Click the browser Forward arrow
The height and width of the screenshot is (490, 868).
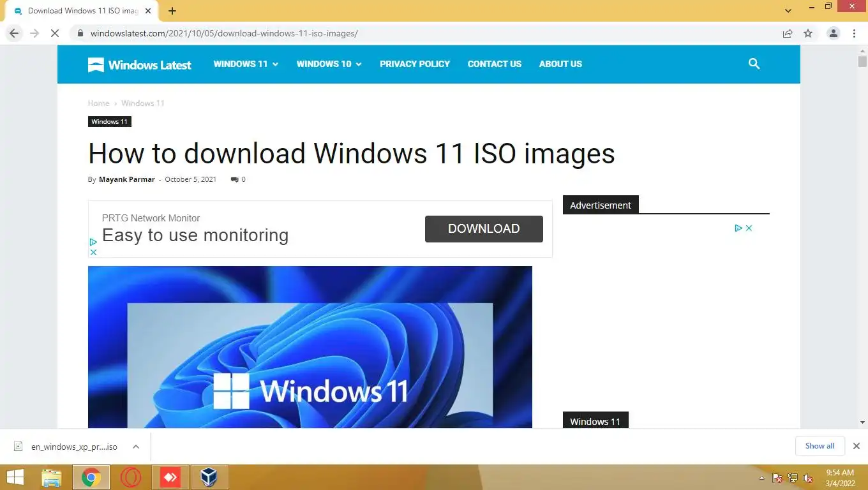pyautogui.click(x=34, y=33)
